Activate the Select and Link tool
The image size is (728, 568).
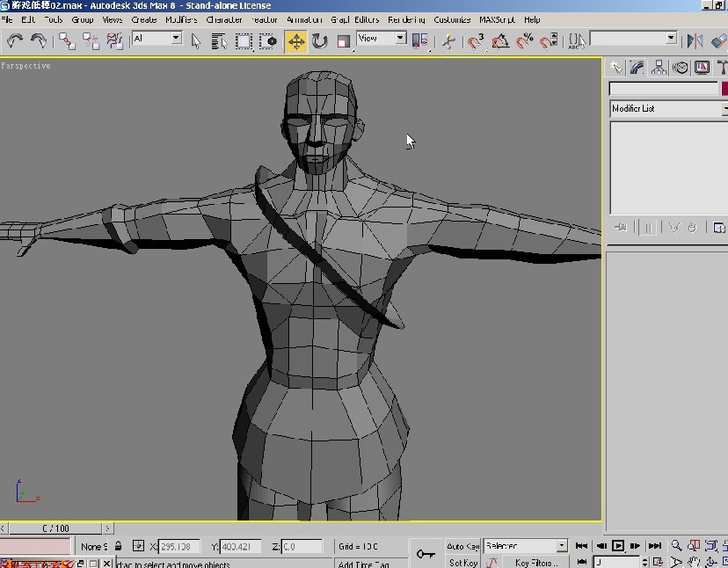tap(67, 40)
